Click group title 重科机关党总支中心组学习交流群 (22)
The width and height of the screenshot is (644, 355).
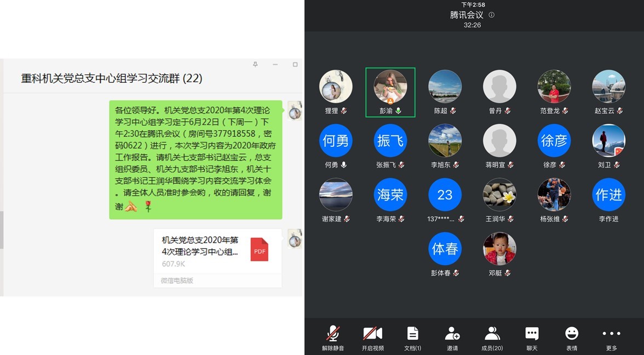[112, 78]
